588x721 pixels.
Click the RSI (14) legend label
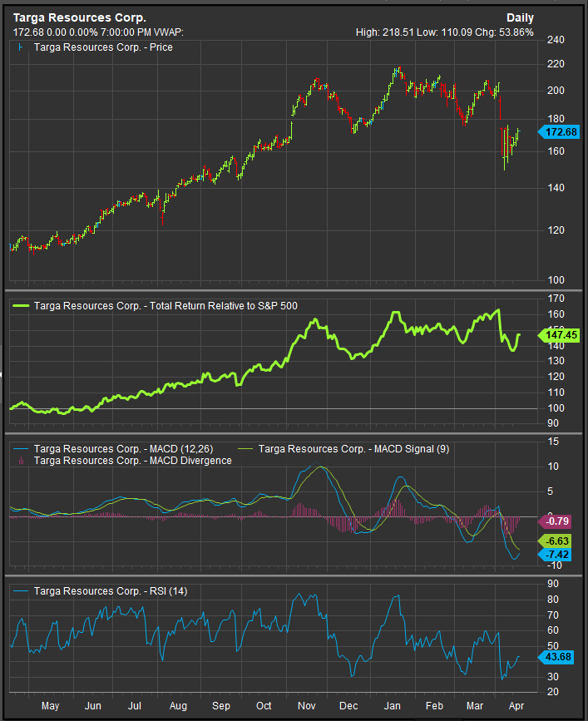coord(111,591)
